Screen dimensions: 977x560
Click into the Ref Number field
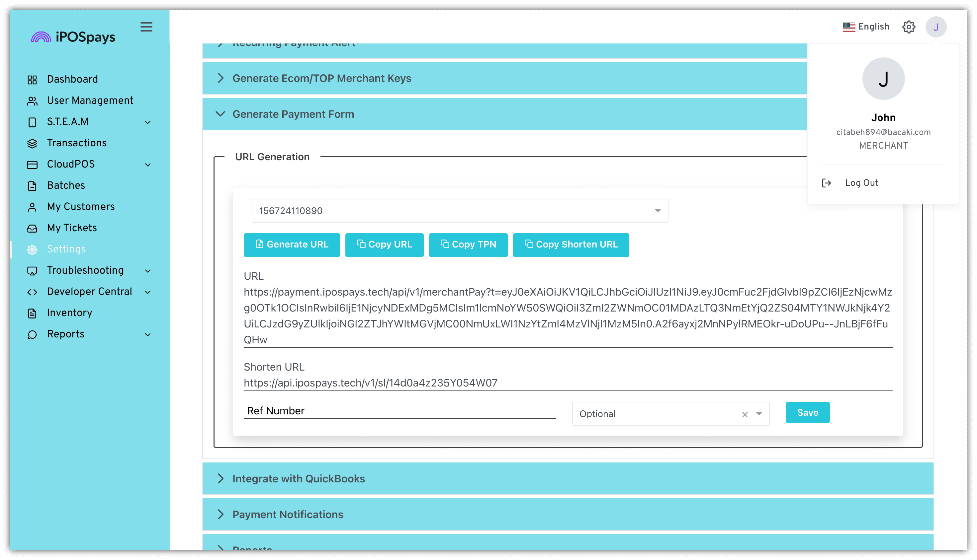coord(400,411)
